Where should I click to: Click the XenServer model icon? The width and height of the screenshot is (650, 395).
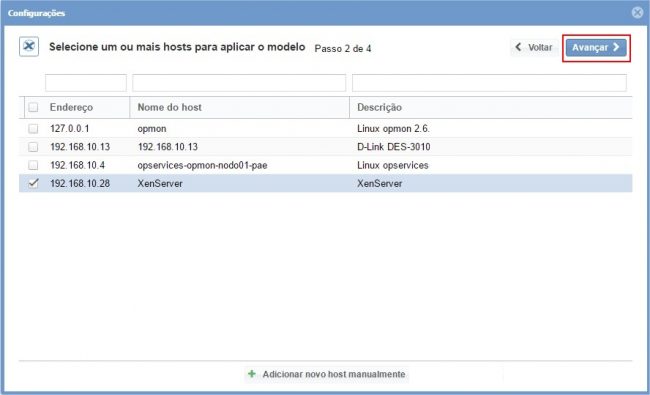29,46
